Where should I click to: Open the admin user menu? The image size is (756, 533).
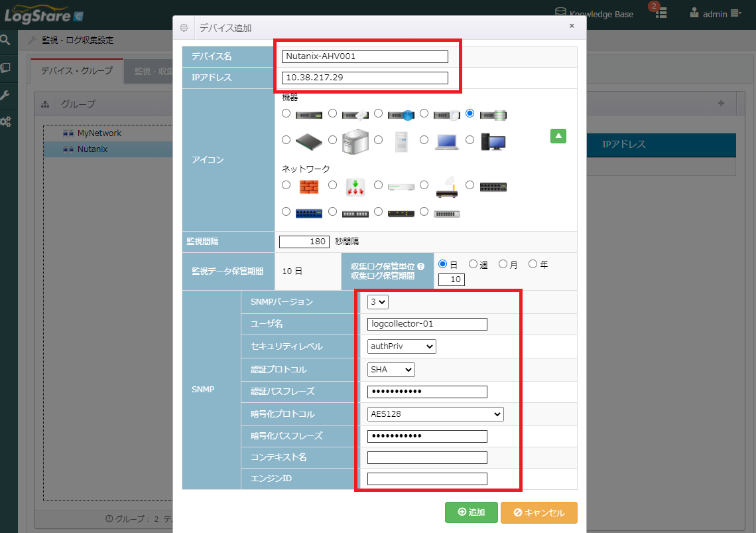[x=715, y=13]
